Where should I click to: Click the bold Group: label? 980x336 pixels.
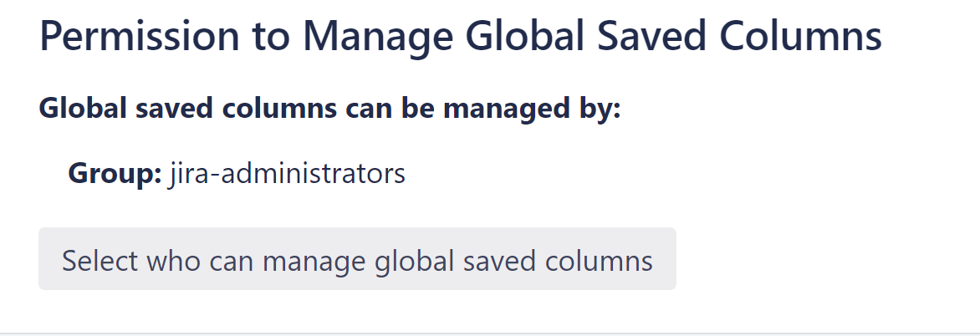pos(115,174)
